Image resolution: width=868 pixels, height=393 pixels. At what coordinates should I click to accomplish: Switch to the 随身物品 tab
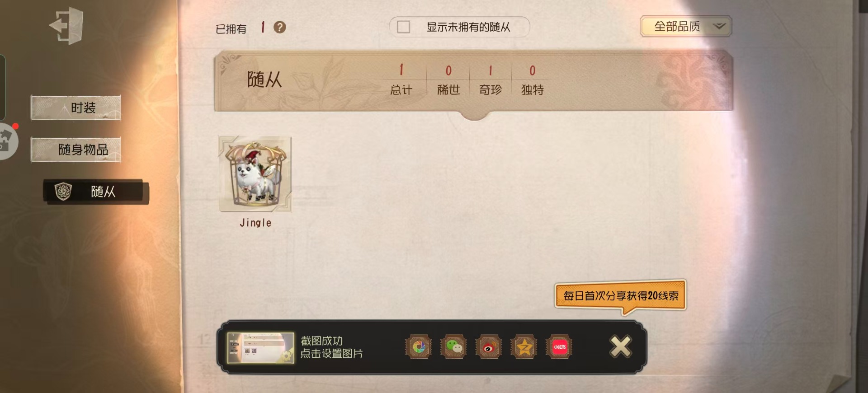76,150
